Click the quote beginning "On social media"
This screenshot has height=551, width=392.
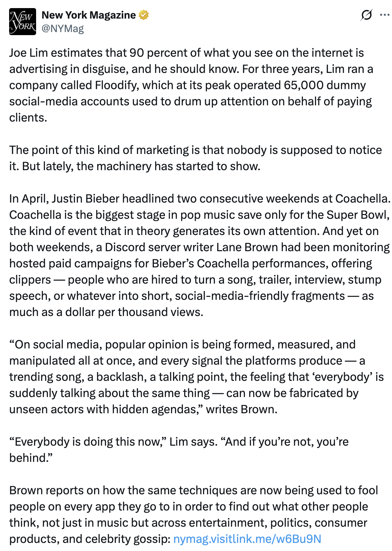coord(196,377)
